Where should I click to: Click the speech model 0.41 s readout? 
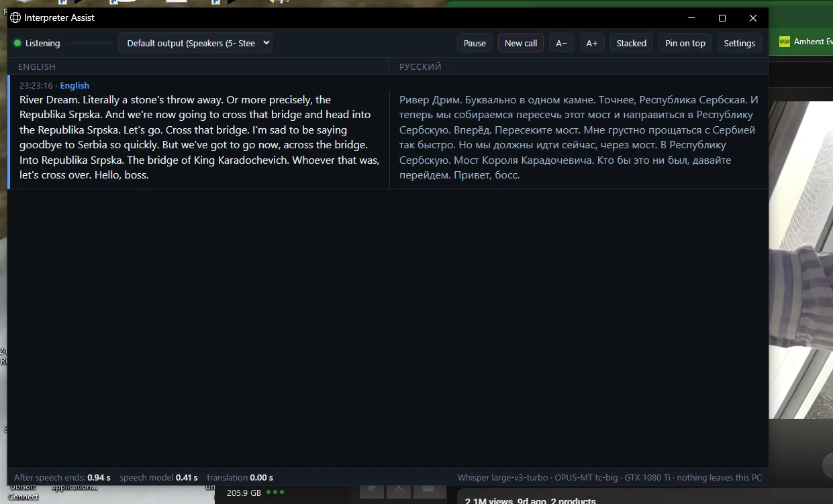(158, 478)
